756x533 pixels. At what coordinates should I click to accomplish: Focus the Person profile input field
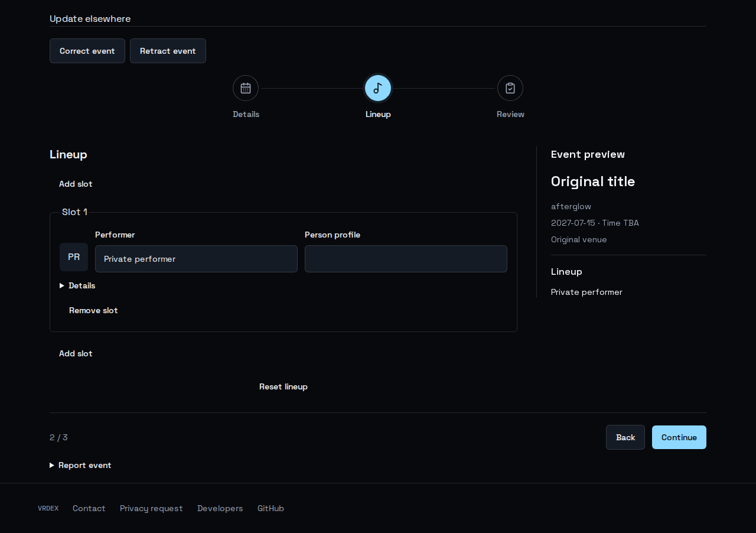click(406, 259)
